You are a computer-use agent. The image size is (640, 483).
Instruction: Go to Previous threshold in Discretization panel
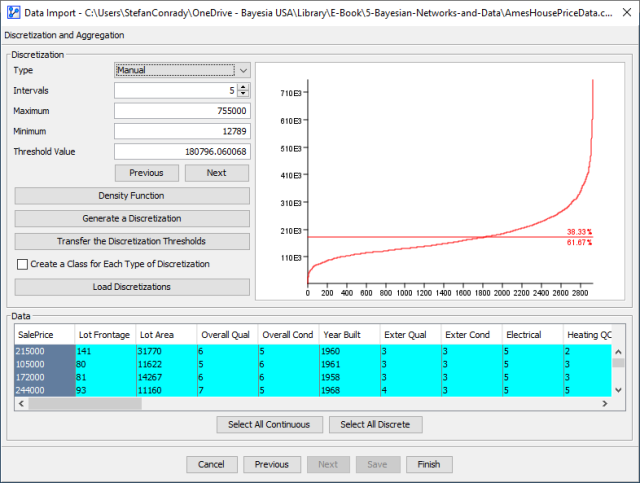pyautogui.click(x=147, y=173)
